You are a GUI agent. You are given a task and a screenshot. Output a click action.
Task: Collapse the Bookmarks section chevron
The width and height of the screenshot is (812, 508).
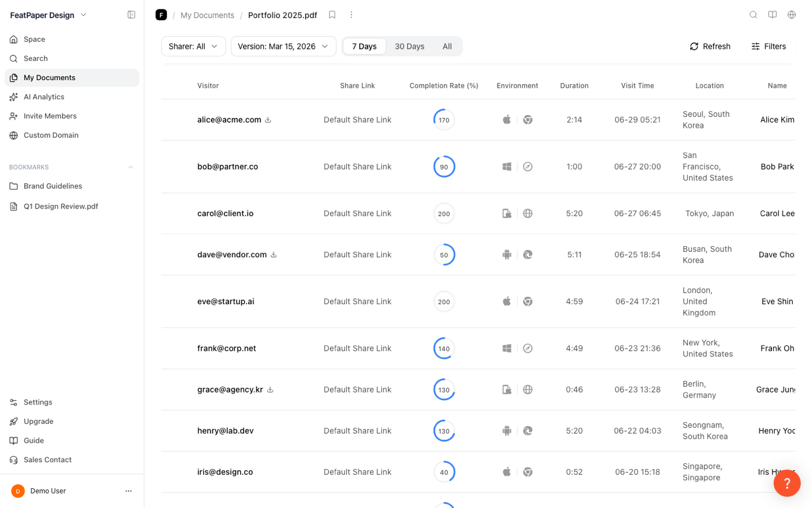coord(130,167)
